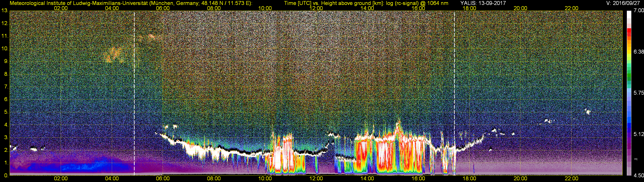Click the 6.38 color scale value
Screen dimensions: 644x182
tap(639, 52)
